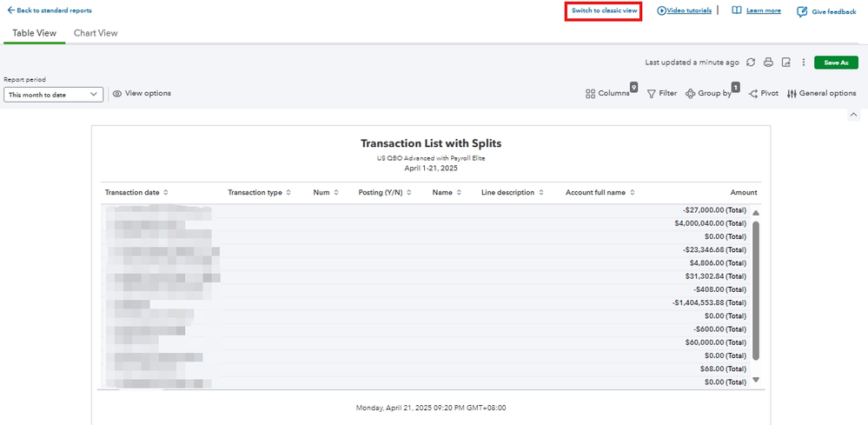Sort by Transaction date column
Screen dimensions: 868x425
tap(136, 193)
